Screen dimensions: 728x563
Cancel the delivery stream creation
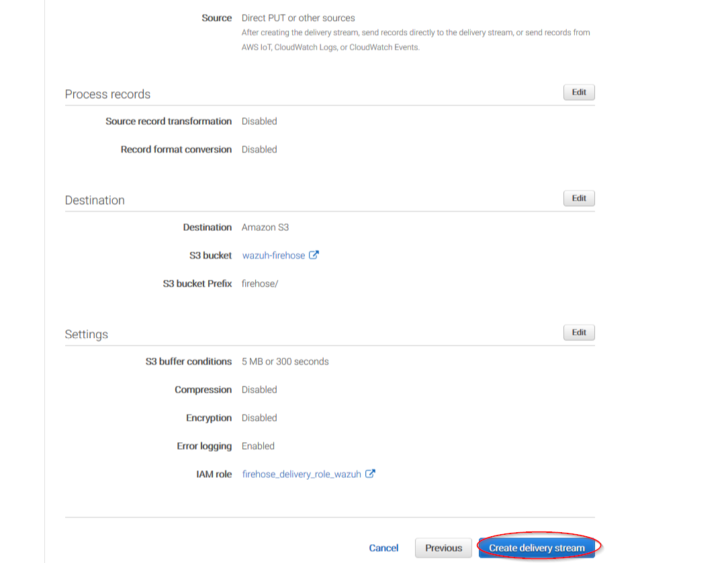point(383,548)
